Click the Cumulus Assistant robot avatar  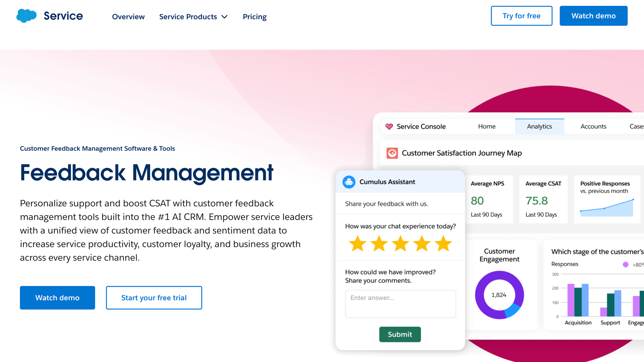tap(349, 181)
